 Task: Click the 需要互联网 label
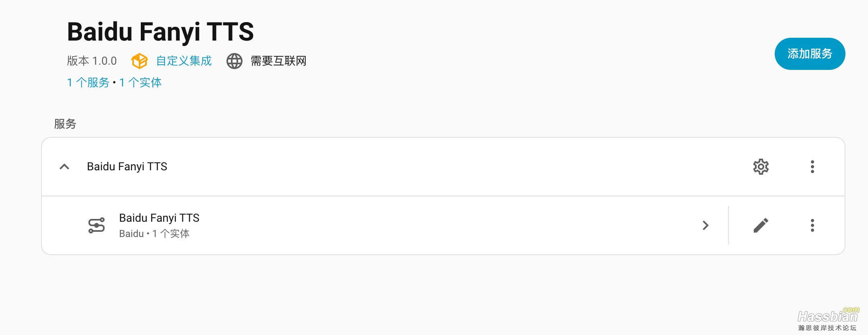coord(279,61)
